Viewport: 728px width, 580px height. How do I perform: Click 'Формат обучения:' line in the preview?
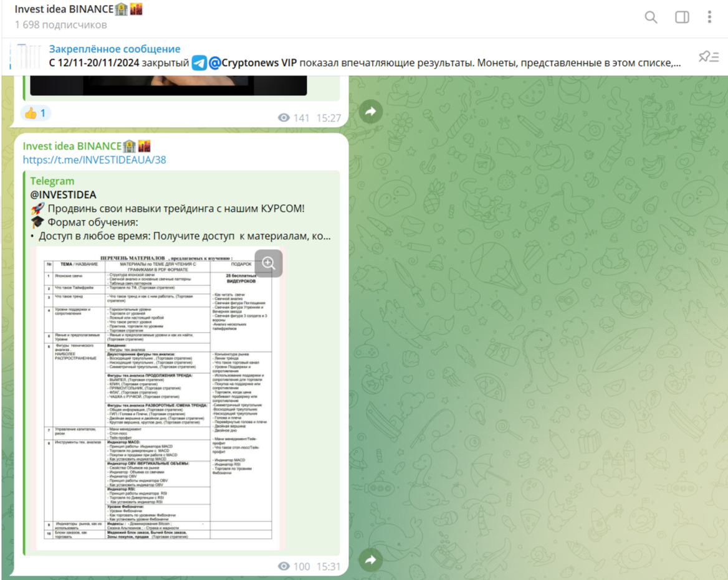[85, 222]
